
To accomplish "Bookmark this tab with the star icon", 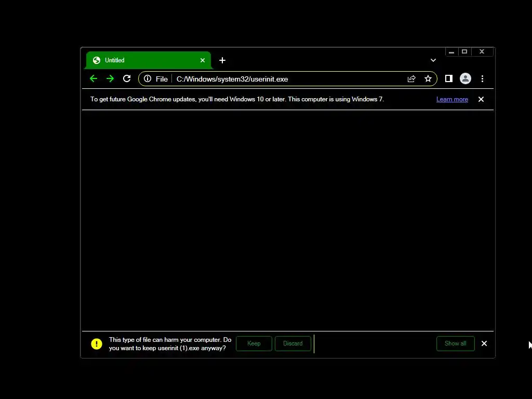I will coord(428,79).
